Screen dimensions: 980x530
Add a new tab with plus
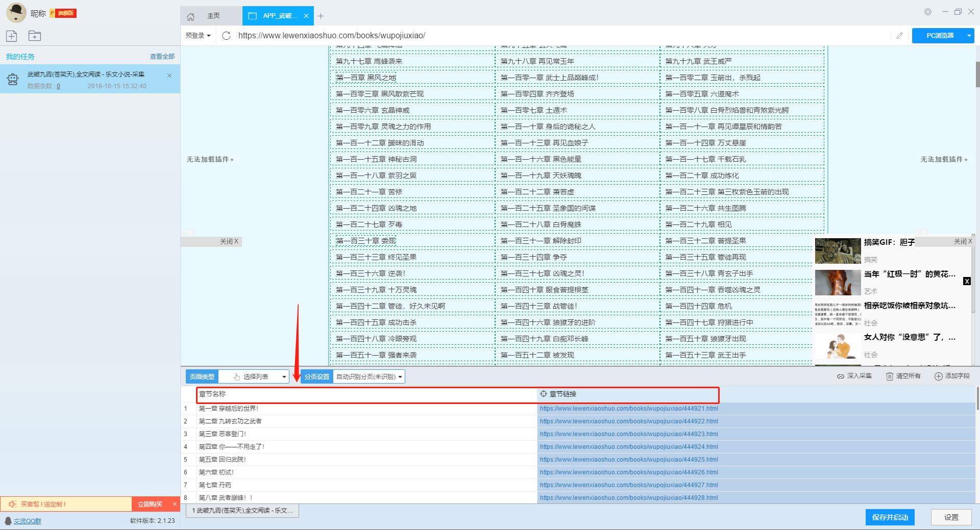tap(321, 16)
